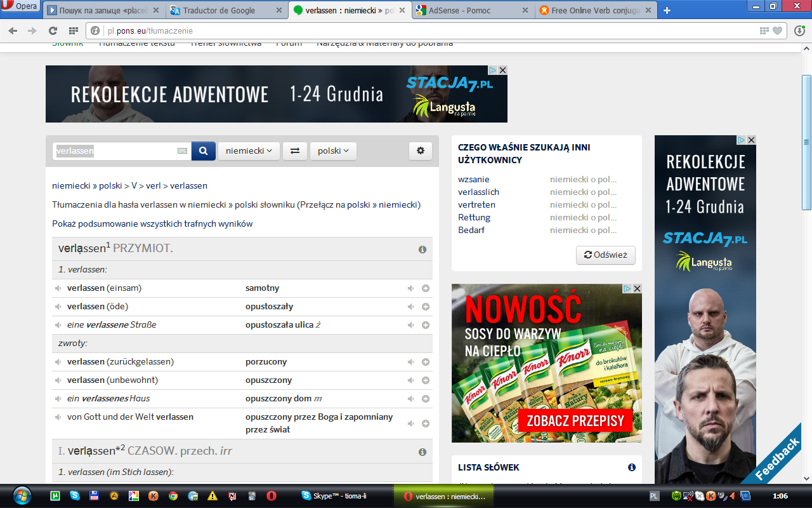
Task: Play German audio for eine verlassene Straße
Action: 58,325
